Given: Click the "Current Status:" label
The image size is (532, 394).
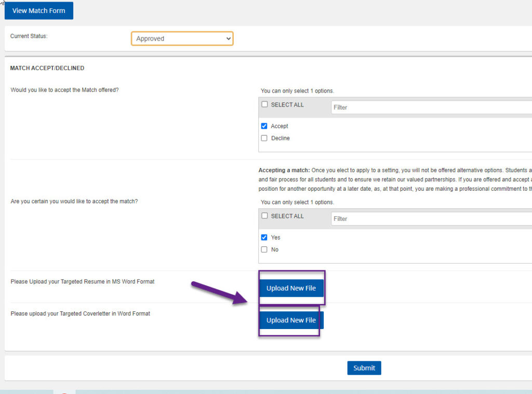Looking at the screenshot, I should [29, 36].
